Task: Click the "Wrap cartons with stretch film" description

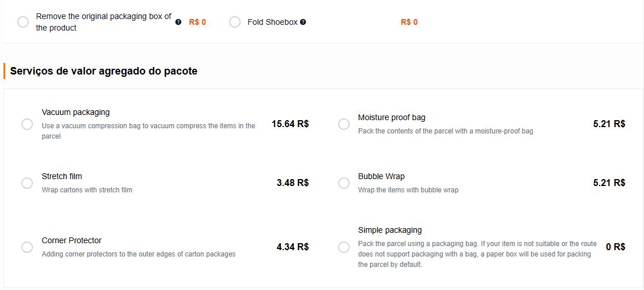Action: click(87, 189)
